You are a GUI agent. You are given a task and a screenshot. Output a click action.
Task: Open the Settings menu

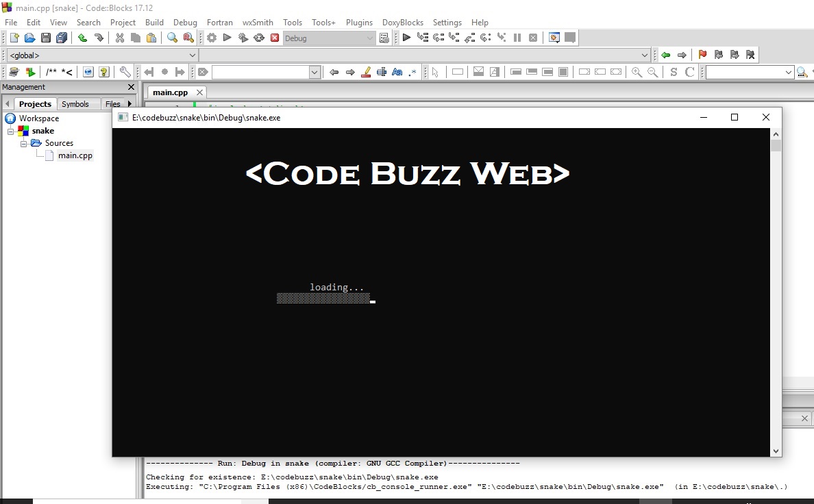point(447,23)
